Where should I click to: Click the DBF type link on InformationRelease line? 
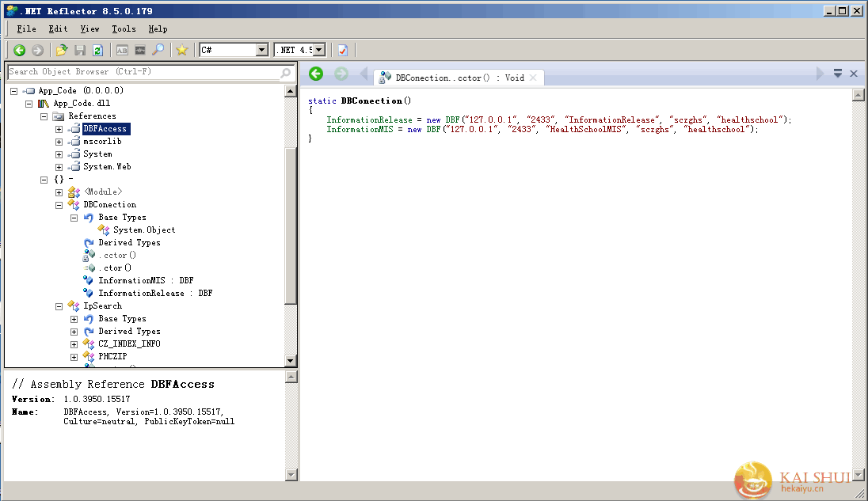pos(452,120)
